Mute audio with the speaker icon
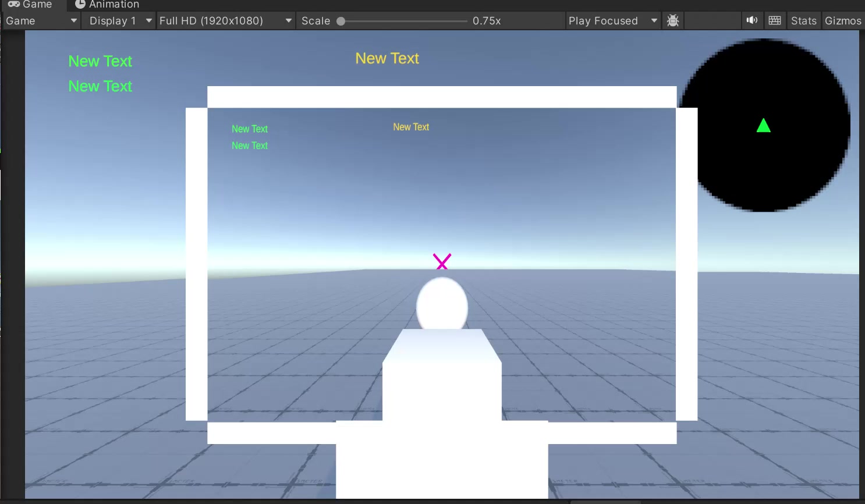 [751, 20]
